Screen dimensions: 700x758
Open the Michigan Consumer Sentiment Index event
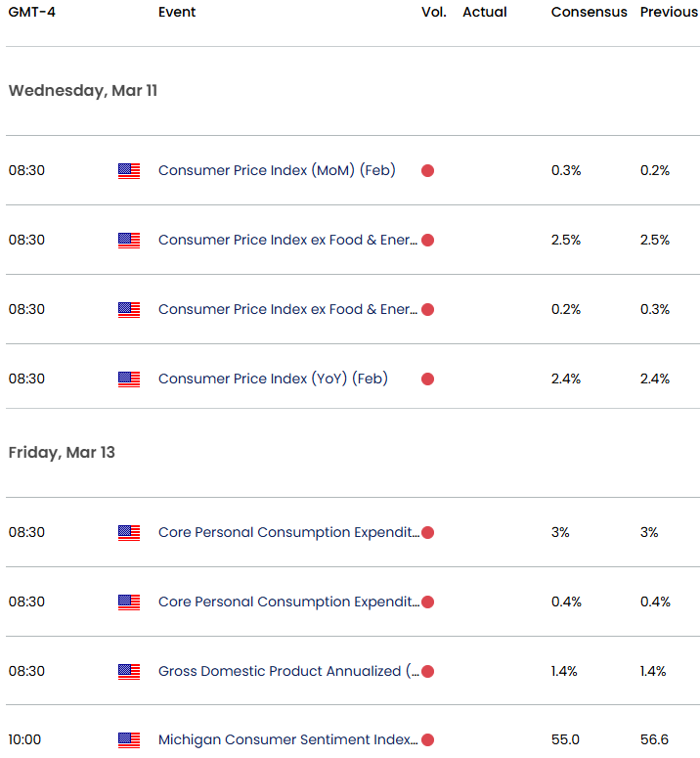[x=287, y=739]
